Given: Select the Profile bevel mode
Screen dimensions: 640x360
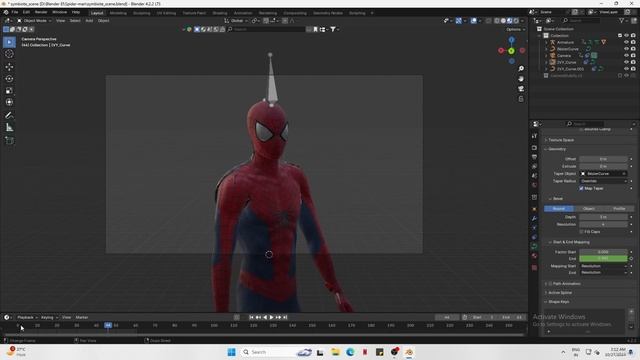Looking at the screenshot, I should pyautogui.click(x=619, y=209).
